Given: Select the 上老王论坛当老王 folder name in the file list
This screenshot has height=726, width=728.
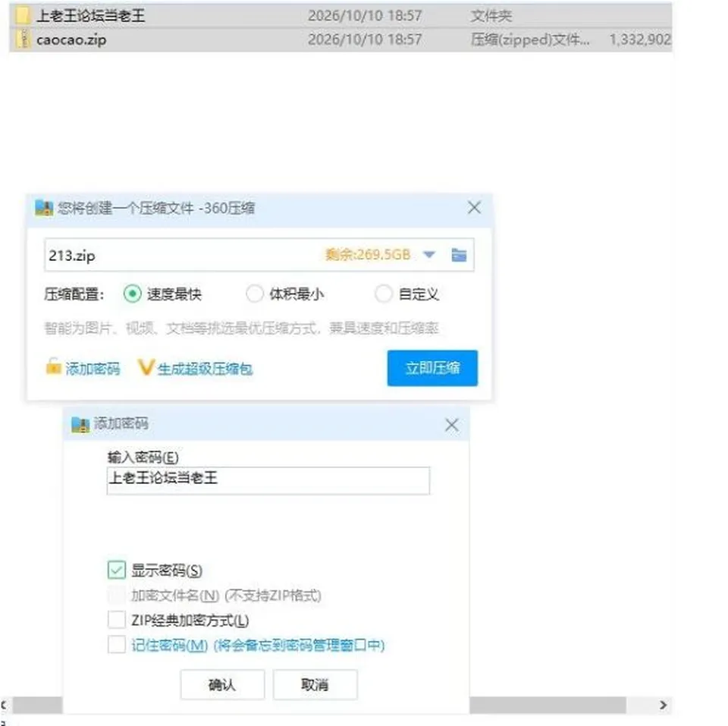Looking at the screenshot, I should 90,16.
